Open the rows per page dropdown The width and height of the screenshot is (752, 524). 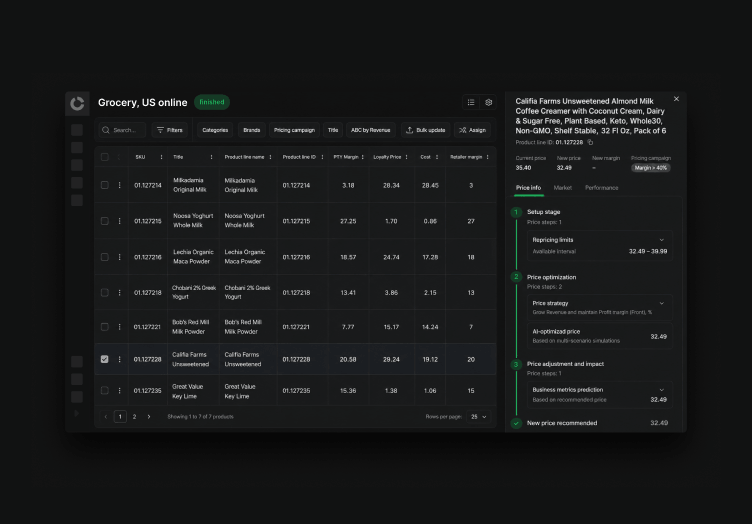point(479,417)
